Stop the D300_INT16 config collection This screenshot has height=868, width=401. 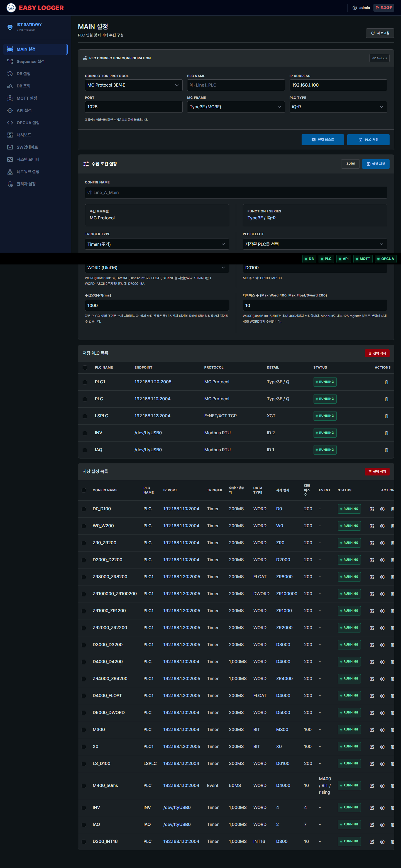382,841
